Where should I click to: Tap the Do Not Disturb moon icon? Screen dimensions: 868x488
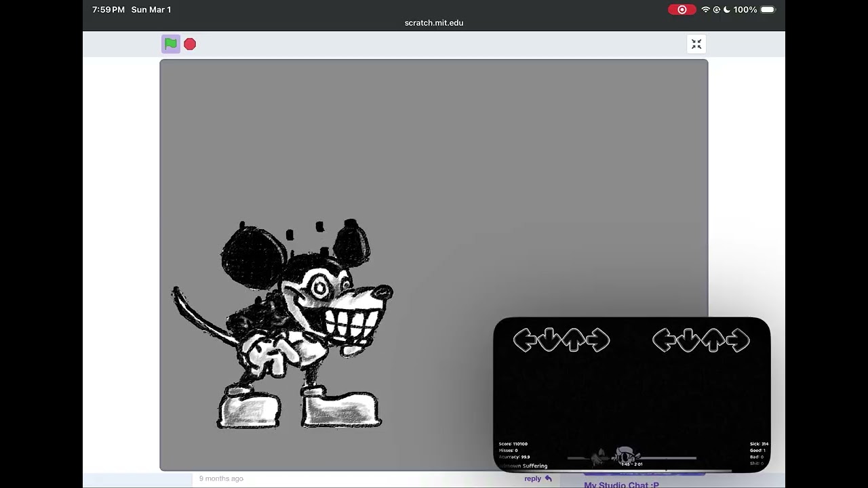coord(727,9)
